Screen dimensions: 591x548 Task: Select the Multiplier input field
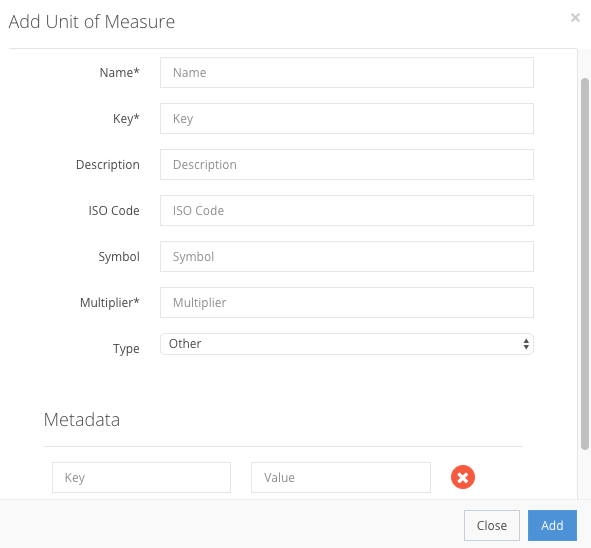tap(346, 302)
